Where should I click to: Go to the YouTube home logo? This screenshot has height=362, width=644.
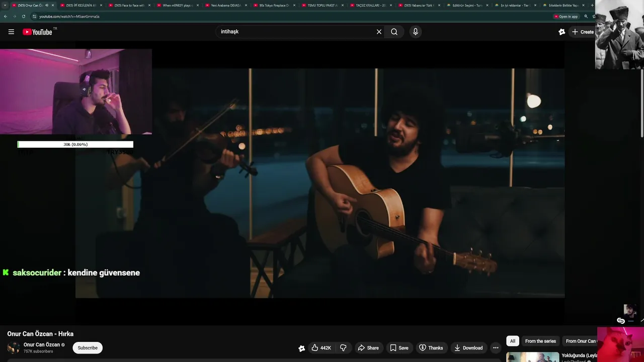pos(37,32)
